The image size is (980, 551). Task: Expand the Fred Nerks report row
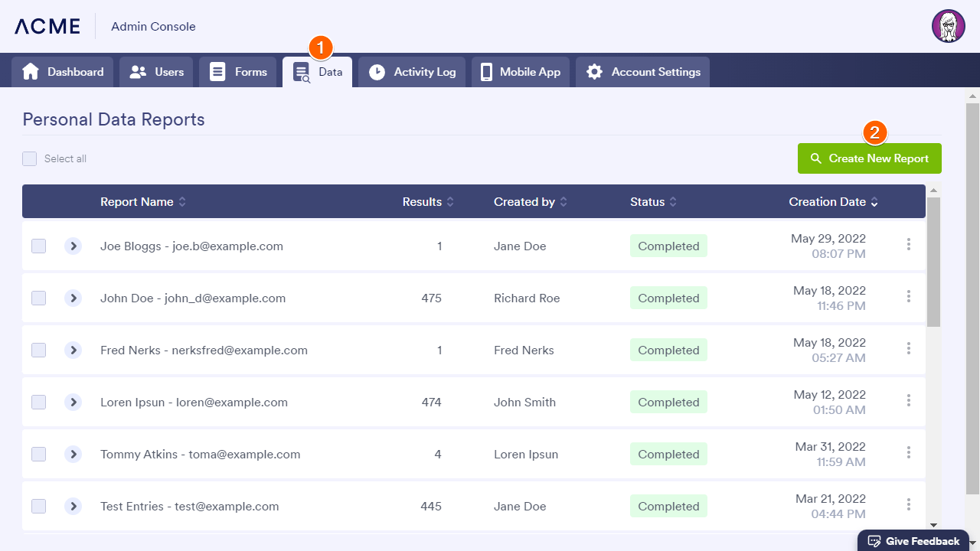pos(73,350)
